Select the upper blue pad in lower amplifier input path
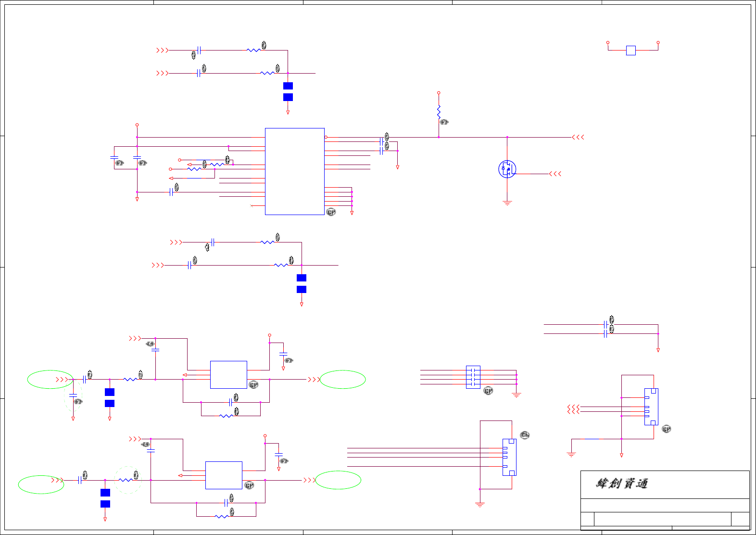The height and width of the screenshot is (535, 756). click(105, 493)
